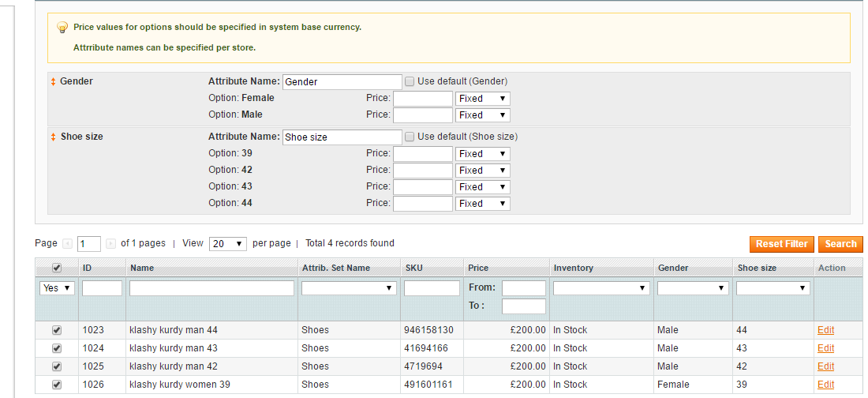
Task: Enable Use default (Shoe size) checkbox
Action: tap(410, 137)
